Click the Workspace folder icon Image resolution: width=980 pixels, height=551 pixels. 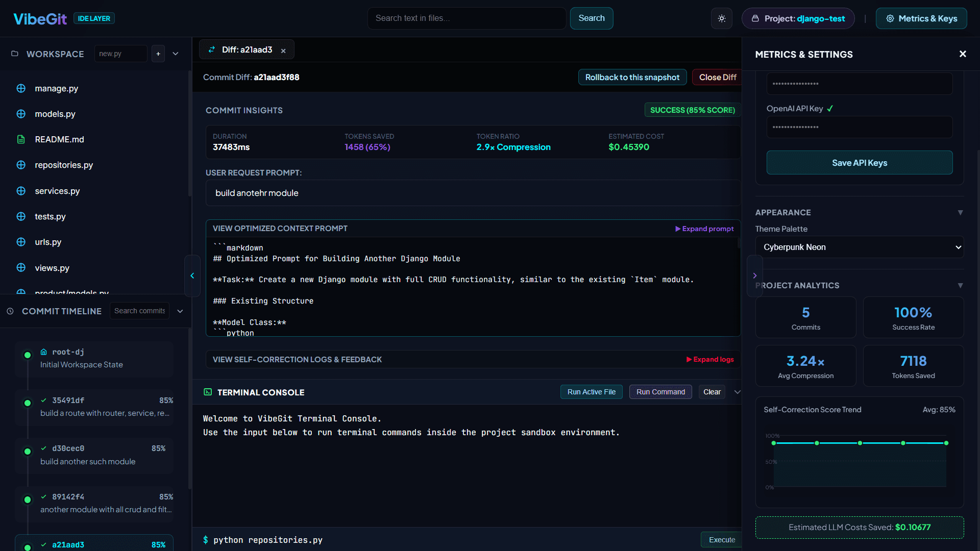15,54
